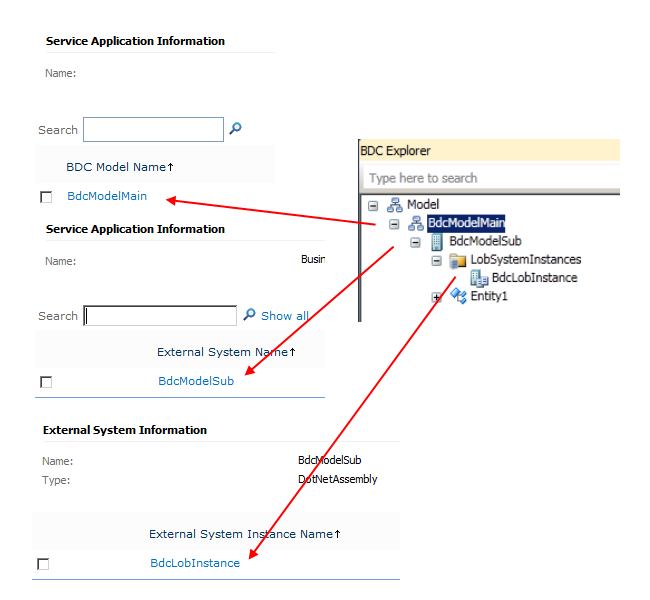Image resolution: width=650 pixels, height=600 pixels.
Task: Sort by BDC Model Name column header
Action: coord(120,167)
